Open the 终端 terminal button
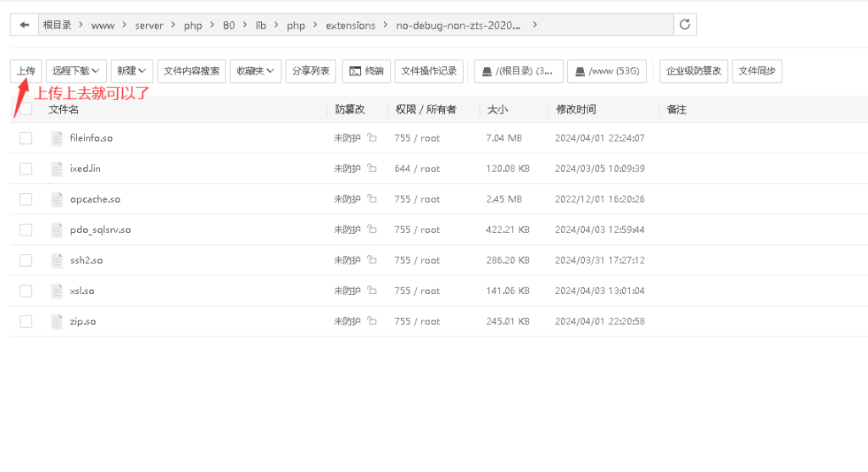868x472 pixels. [x=366, y=71]
